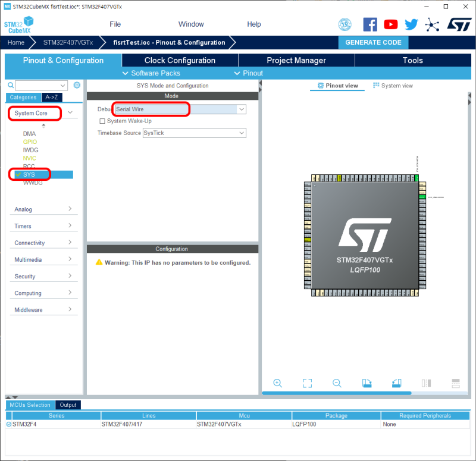Open the Pinout dropdown menu
Viewport: 476px width, 461px height.
coord(249,73)
